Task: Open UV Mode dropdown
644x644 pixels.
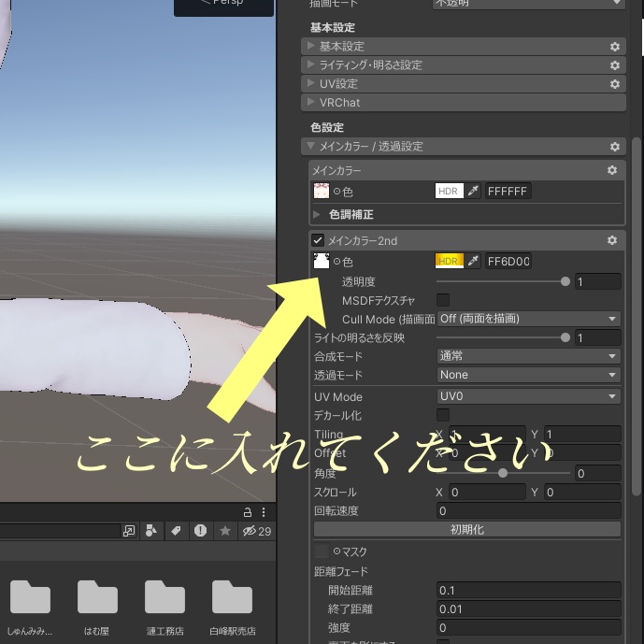Action: pyautogui.click(x=529, y=396)
